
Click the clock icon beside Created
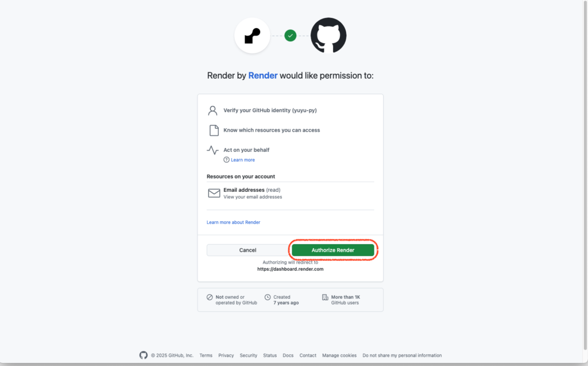[x=268, y=297]
